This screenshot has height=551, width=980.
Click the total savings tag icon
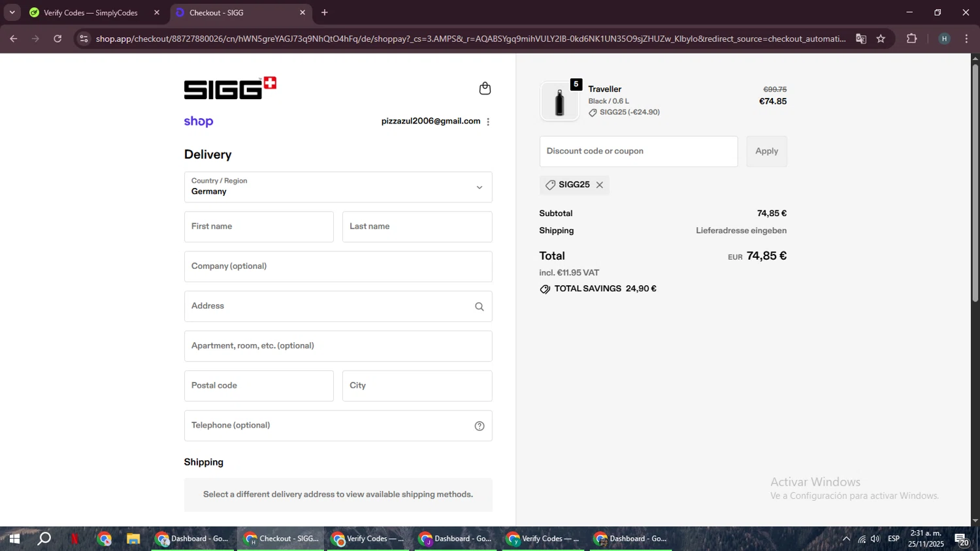545,289
